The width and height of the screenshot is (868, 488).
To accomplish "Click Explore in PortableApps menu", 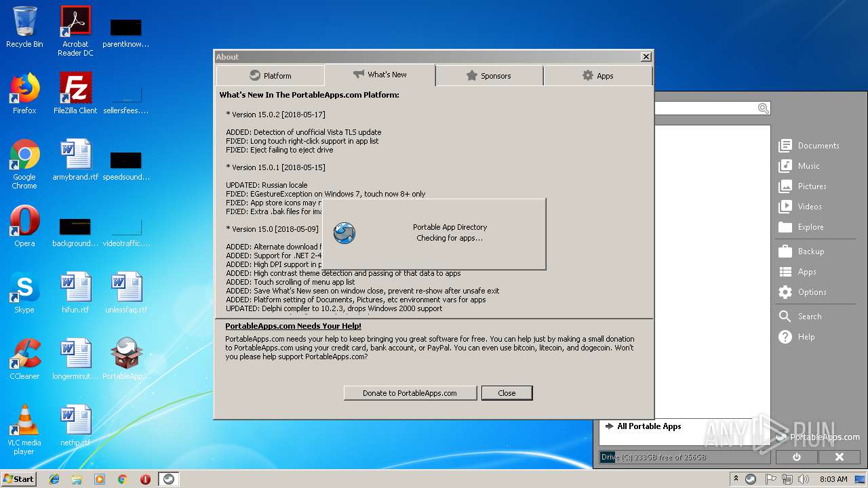I will [801, 227].
